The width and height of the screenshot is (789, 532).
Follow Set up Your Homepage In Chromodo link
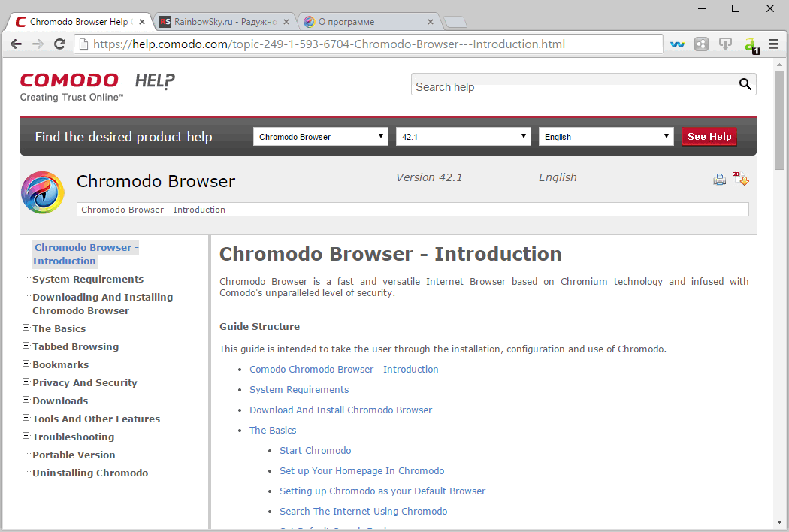point(361,471)
